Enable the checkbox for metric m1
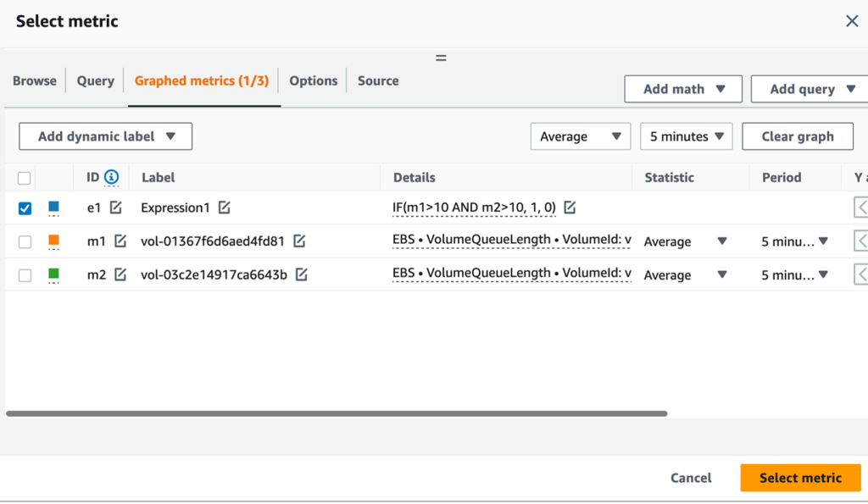 24,241
